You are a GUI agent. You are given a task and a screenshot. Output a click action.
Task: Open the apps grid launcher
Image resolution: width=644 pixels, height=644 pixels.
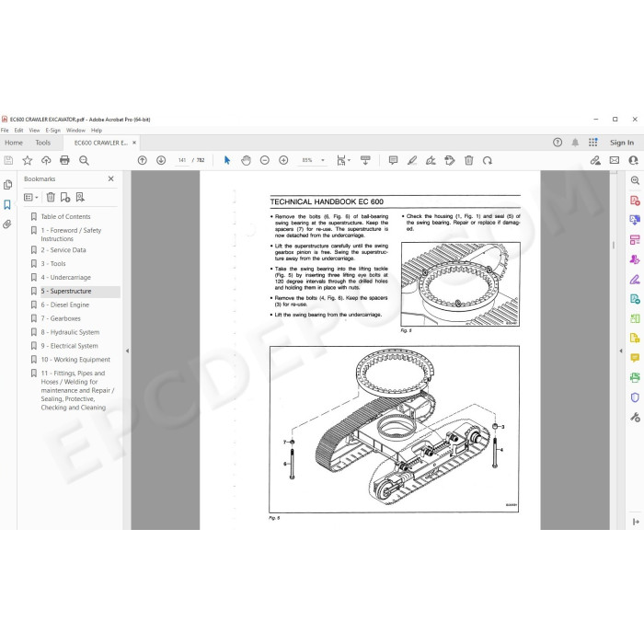pos(593,143)
